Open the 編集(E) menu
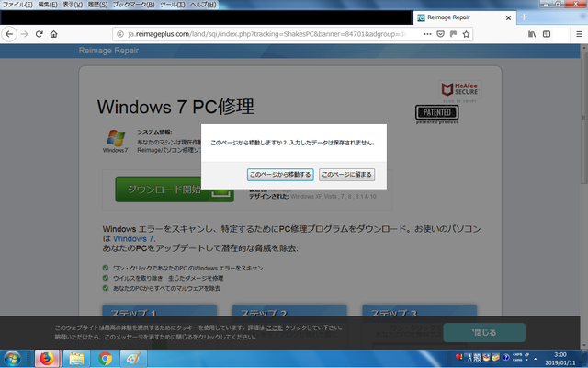The image size is (588, 368). pos(48,5)
